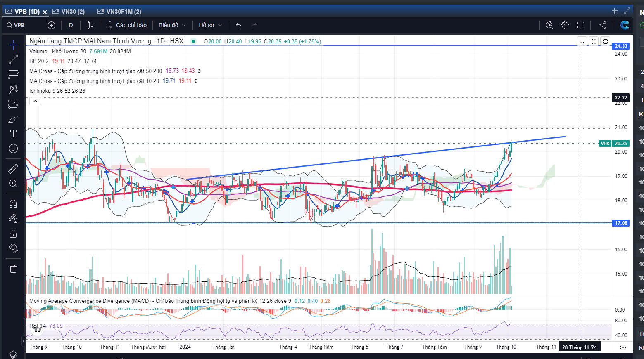Click the VPB symbol search

point(16,25)
